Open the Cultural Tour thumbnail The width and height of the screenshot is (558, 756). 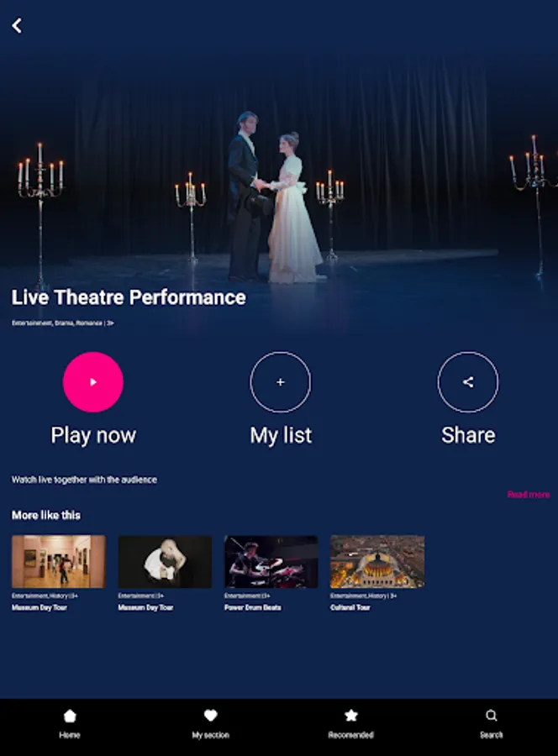coord(377,561)
